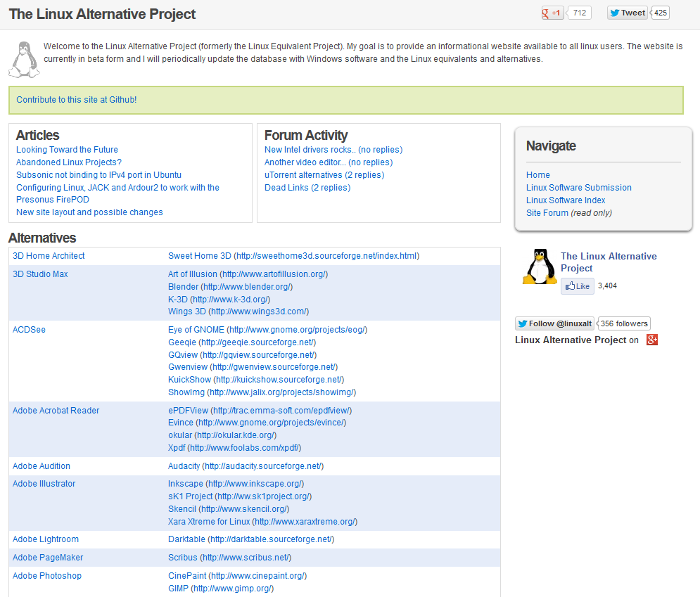Open Contribute to this site at Github
This screenshot has width=700, height=597.
[x=77, y=100]
